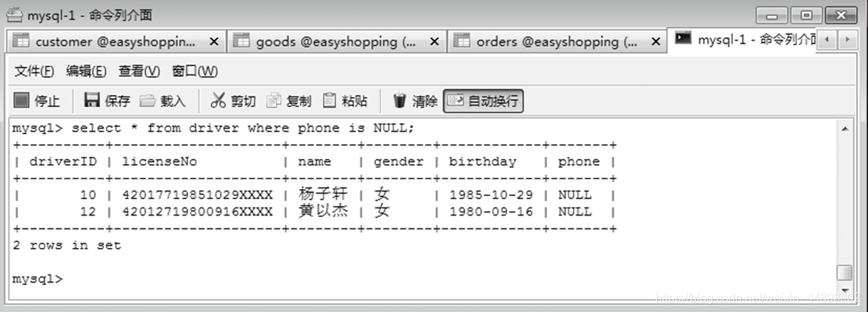Click the empty mysql> prompt line
This screenshot has height=312, width=868.
point(38,278)
